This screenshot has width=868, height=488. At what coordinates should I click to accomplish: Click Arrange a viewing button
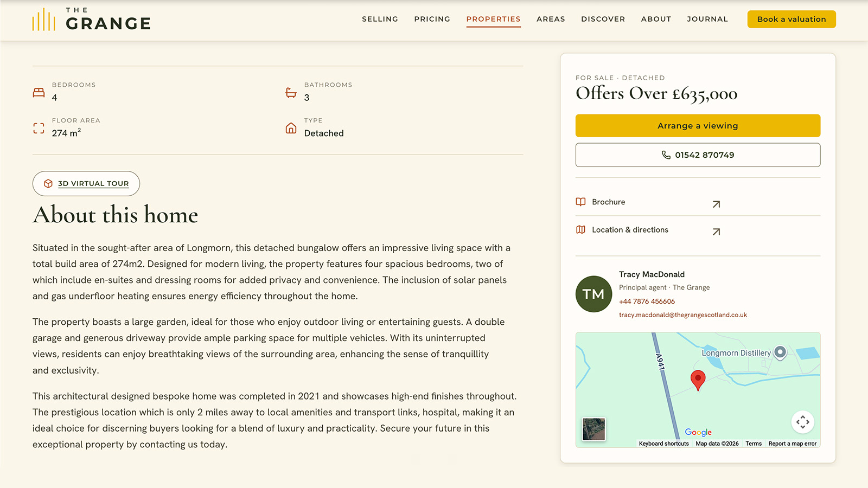(698, 126)
